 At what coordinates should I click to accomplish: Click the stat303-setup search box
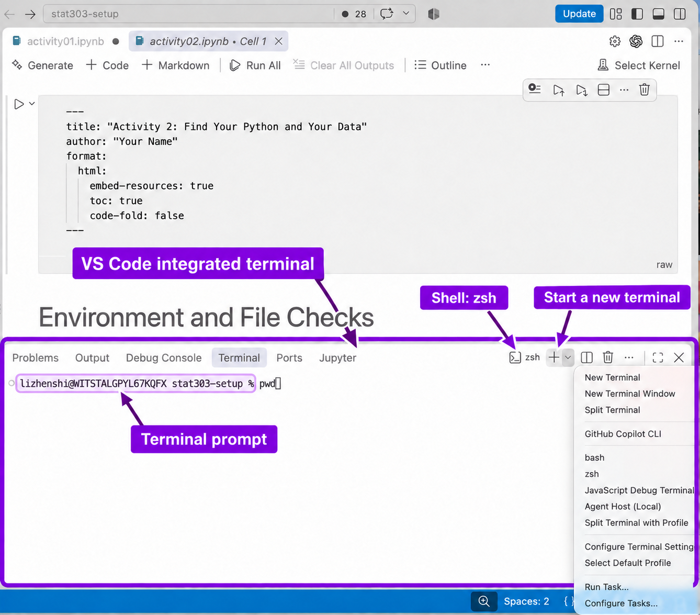[x=188, y=14]
